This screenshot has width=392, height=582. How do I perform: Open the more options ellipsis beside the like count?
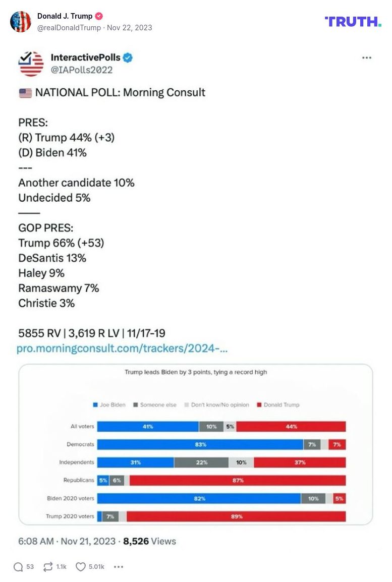[119, 567]
